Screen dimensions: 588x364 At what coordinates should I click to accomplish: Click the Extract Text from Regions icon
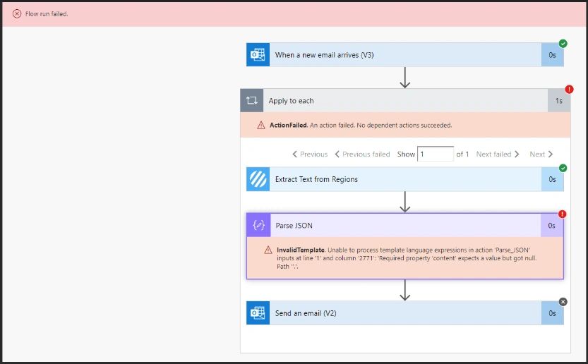click(x=258, y=179)
